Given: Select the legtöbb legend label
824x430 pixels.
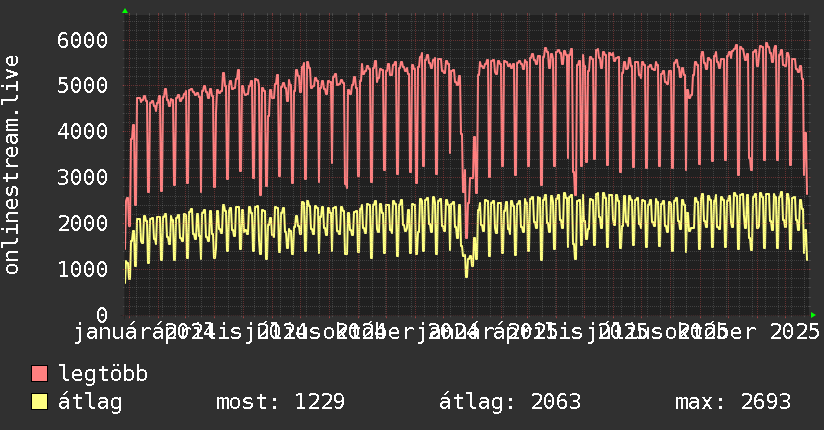Looking at the screenshot, I should point(103,374).
